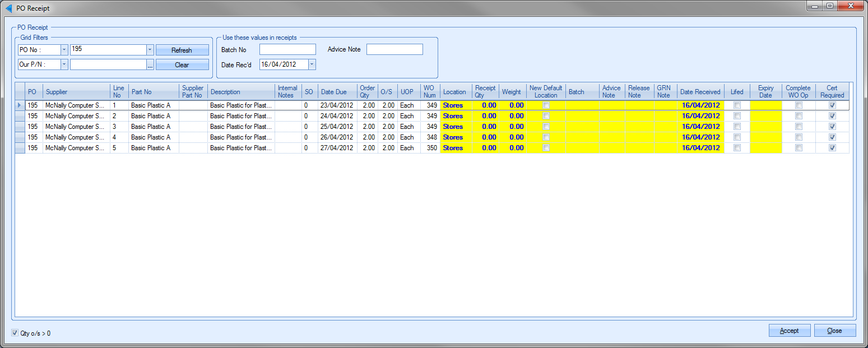Expand the PO number 195 dropdown
The height and width of the screenshot is (348, 868).
click(x=150, y=50)
